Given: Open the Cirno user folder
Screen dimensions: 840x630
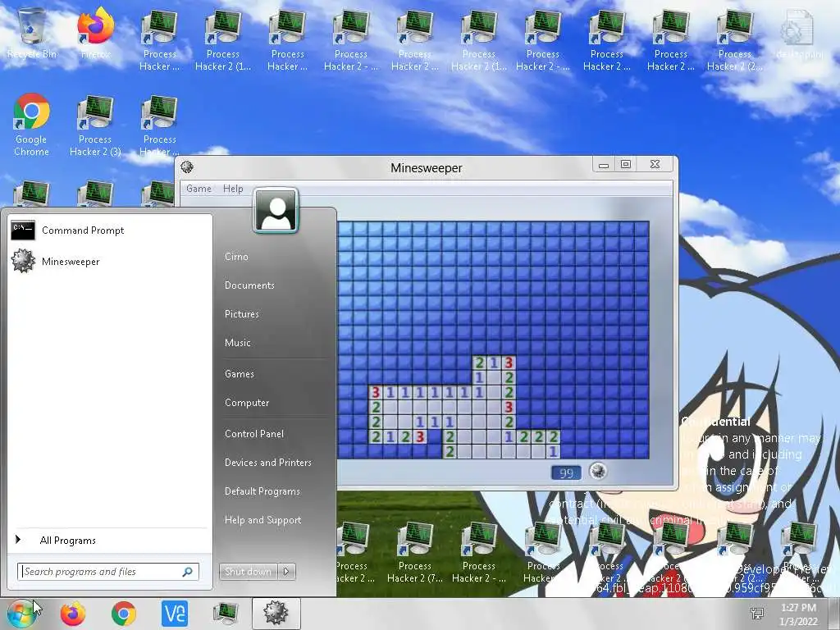Looking at the screenshot, I should point(236,257).
